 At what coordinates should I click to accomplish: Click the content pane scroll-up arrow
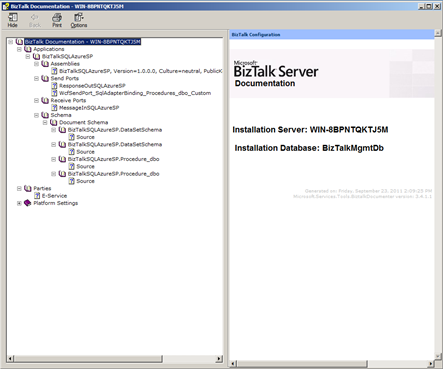(x=438, y=33)
